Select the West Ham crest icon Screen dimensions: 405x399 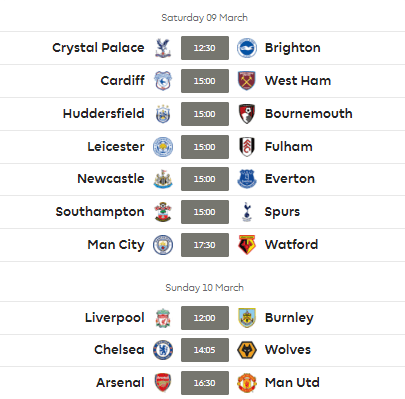[247, 81]
